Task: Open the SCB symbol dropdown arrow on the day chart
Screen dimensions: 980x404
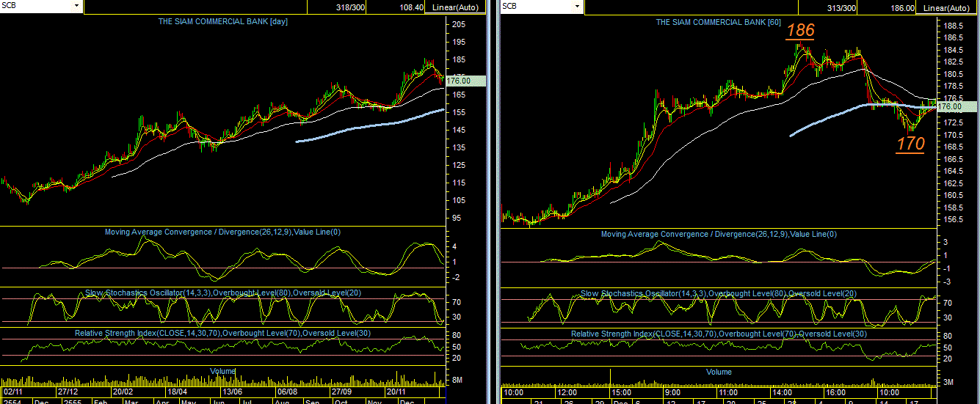Action: pos(77,6)
